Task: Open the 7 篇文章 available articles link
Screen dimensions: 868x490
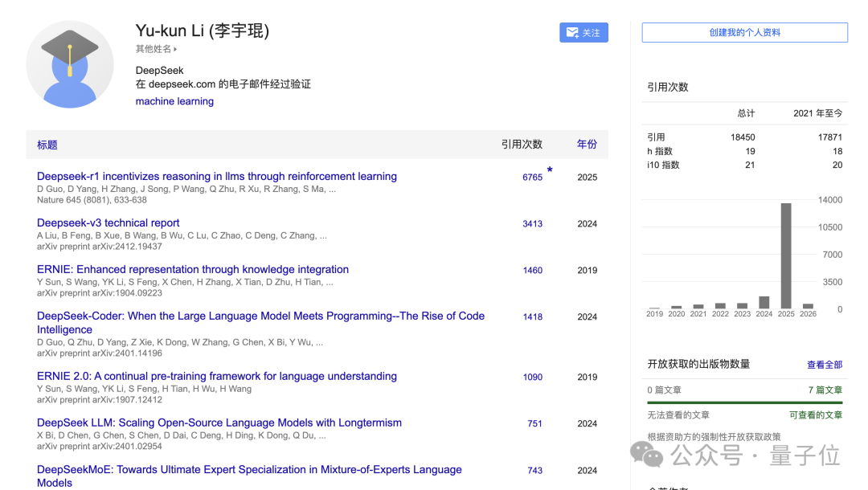Action: 825,390
